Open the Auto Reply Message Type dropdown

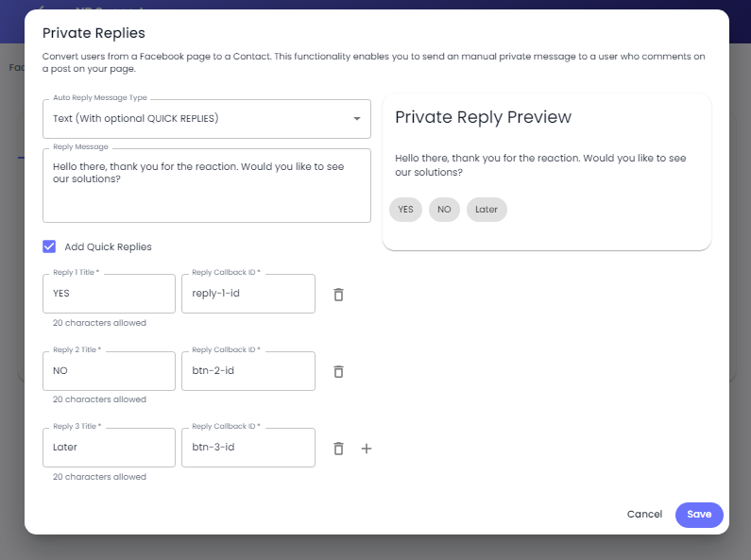(x=207, y=119)
